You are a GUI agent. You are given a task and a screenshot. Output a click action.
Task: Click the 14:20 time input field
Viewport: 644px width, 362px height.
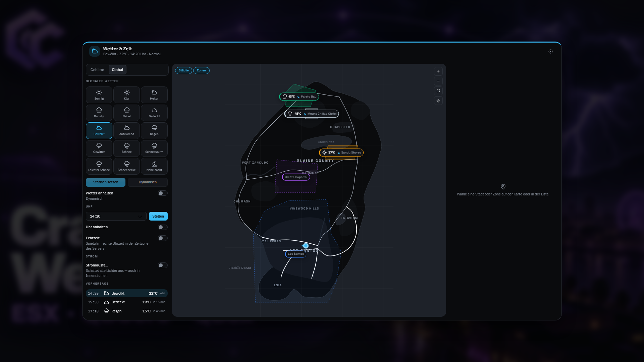[116, 216]
